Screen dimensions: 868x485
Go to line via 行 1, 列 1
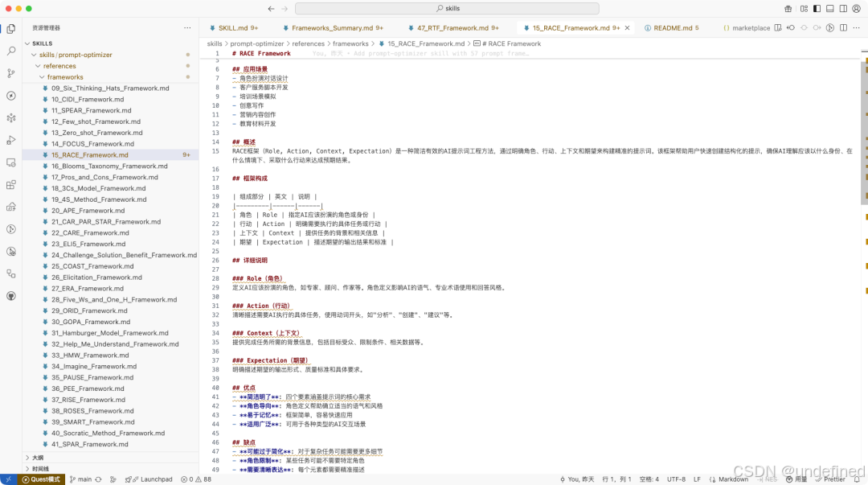point(616,479)
